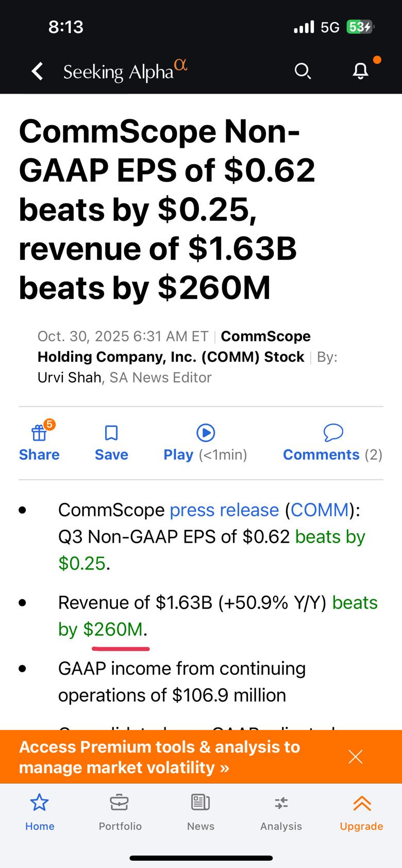This screenshot has height=868, width=402.
Task: Tap the Share gift icon
Action: point(39,433)
